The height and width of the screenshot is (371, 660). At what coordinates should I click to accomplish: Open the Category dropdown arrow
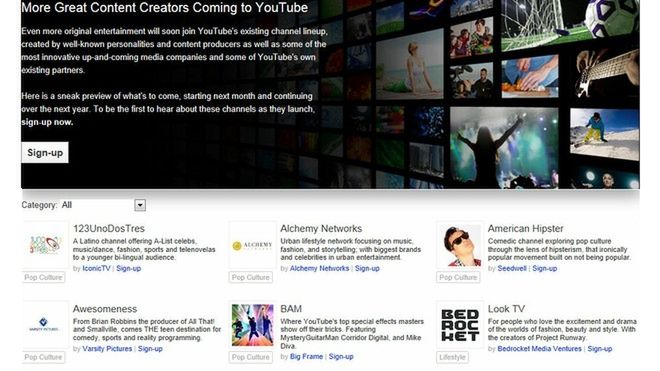[x=140, y=205]
